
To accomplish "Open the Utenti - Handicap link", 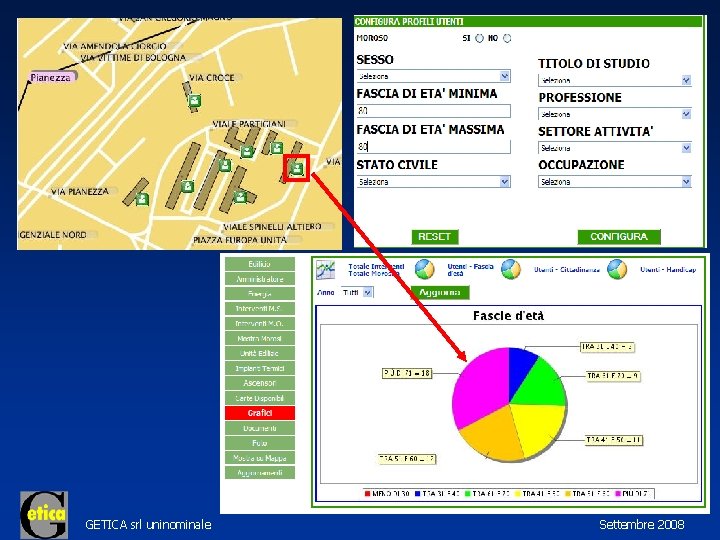I will point(668,270).
